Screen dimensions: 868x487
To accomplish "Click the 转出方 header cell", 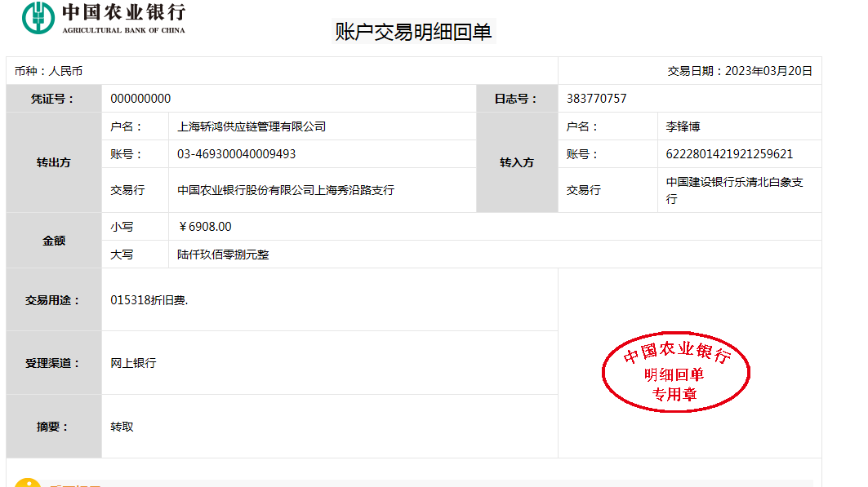I will click(x=54, y=162).
